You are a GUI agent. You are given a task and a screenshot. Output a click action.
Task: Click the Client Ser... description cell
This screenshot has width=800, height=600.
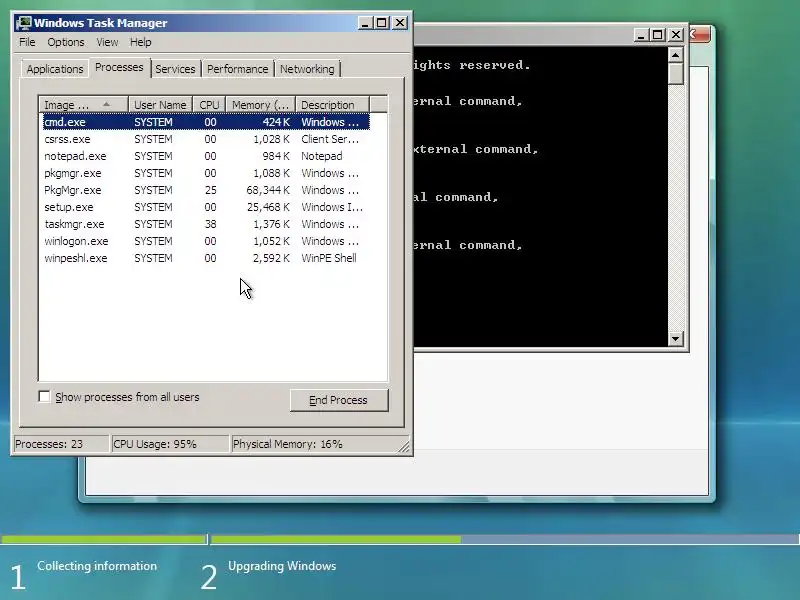330,139
